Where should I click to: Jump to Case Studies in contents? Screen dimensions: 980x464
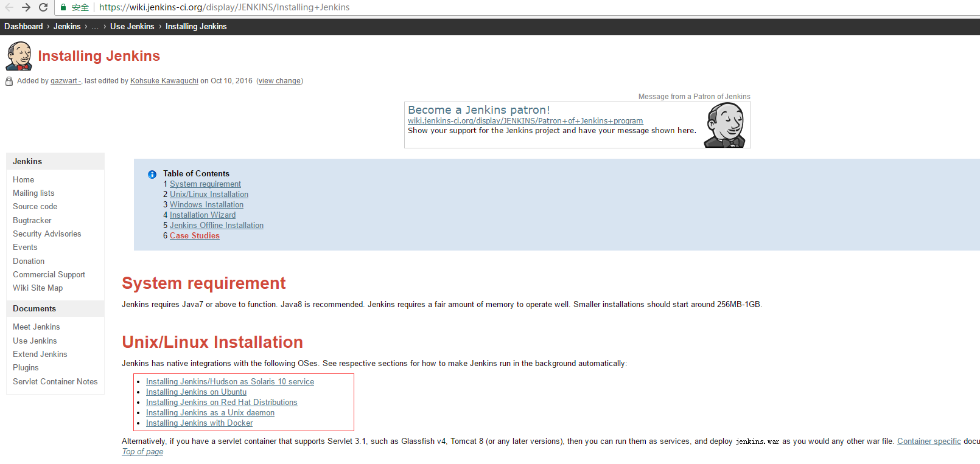195,236
